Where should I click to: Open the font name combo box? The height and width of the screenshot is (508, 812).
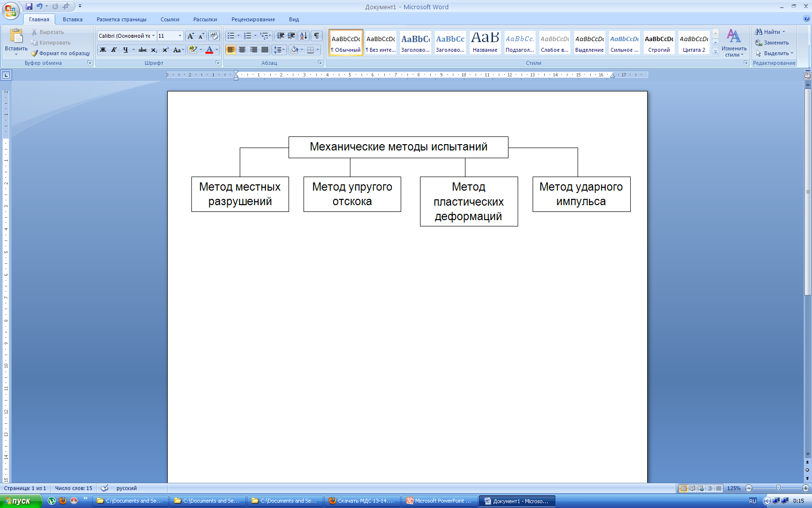pyautogui.click(x=127, y=36)
